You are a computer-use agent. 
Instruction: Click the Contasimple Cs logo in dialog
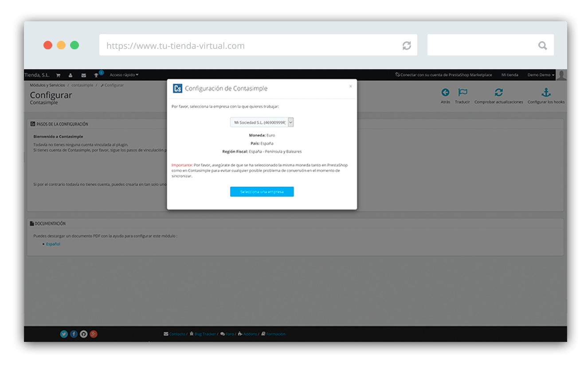[177, 88]
